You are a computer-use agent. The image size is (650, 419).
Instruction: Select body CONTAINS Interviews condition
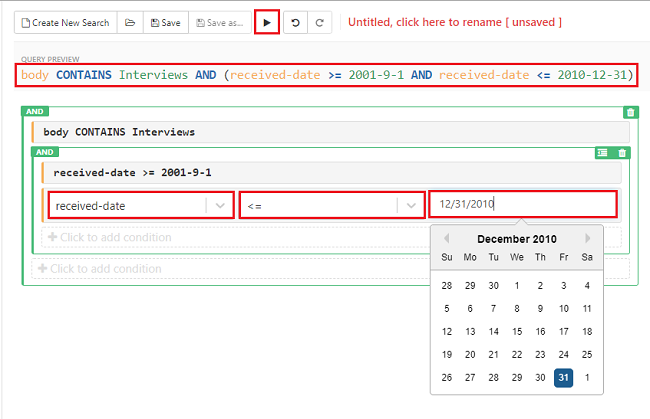point(331,132)
